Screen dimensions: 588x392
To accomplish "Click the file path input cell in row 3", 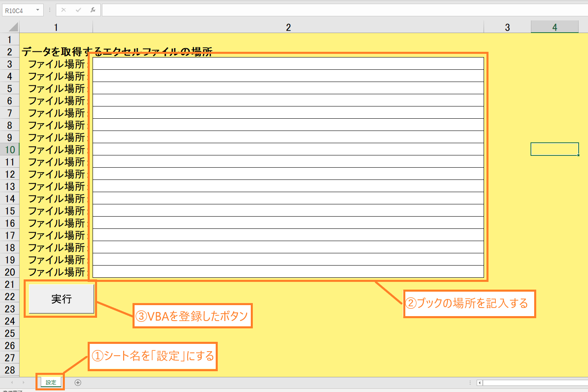I will 288,64.
